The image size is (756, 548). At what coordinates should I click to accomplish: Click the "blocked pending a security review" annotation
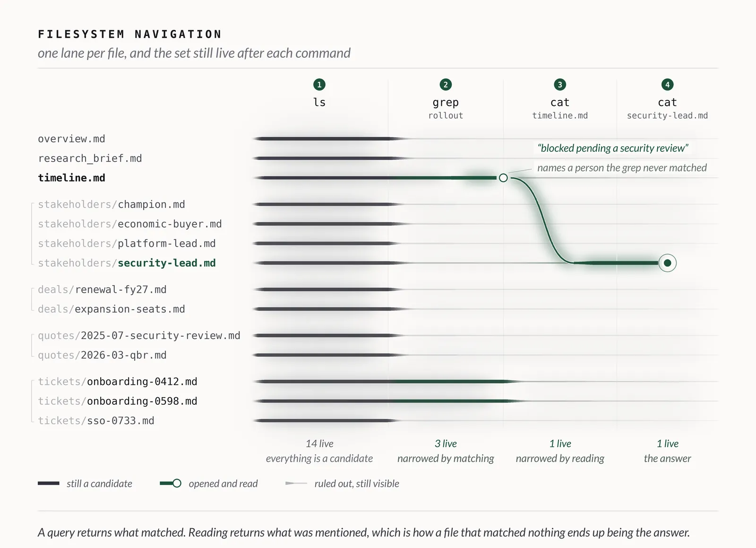coord(613,148)
